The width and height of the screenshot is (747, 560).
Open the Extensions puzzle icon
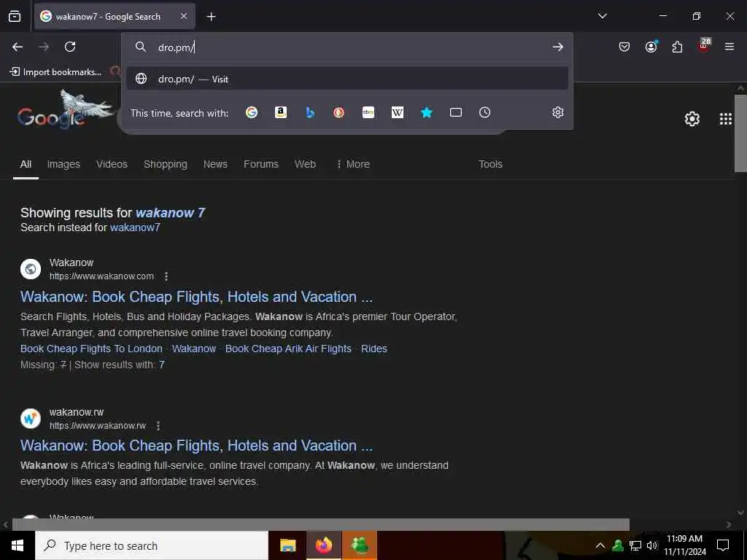coord(677,47)
